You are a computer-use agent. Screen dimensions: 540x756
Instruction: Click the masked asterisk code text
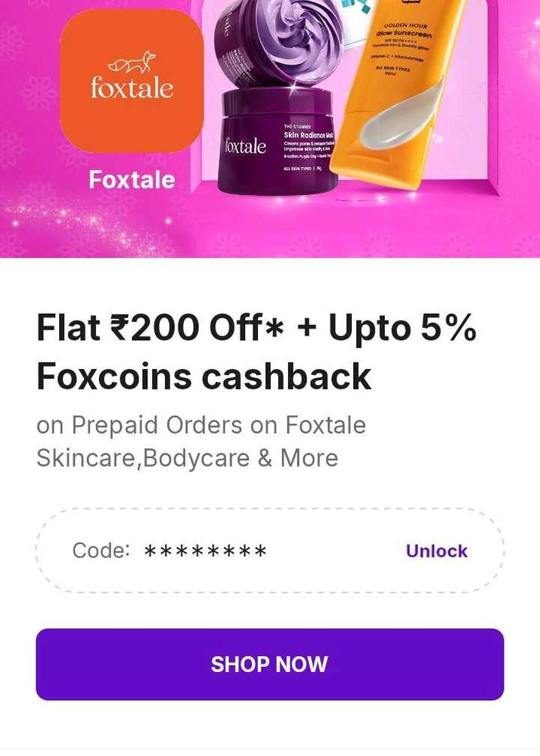(x=206, y=550)
